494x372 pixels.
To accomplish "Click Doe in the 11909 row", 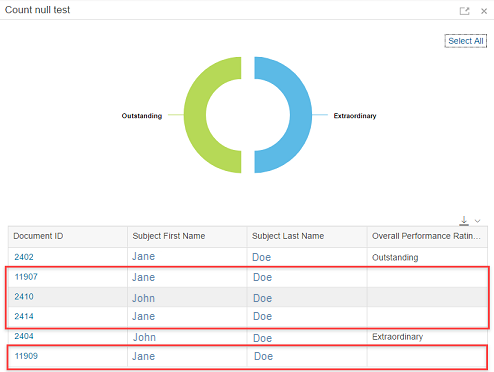I will point(263,356).
